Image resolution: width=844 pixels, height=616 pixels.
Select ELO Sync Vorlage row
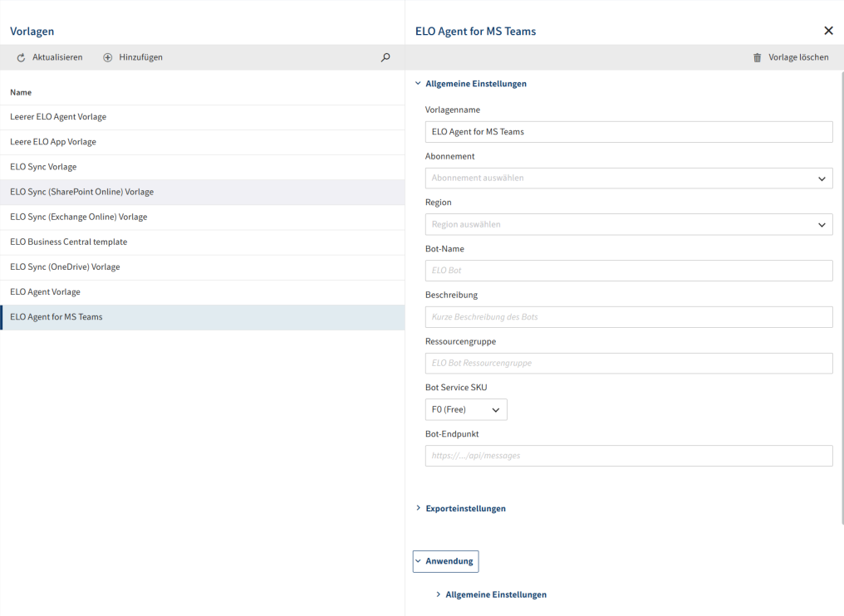(x=203, y=167)
